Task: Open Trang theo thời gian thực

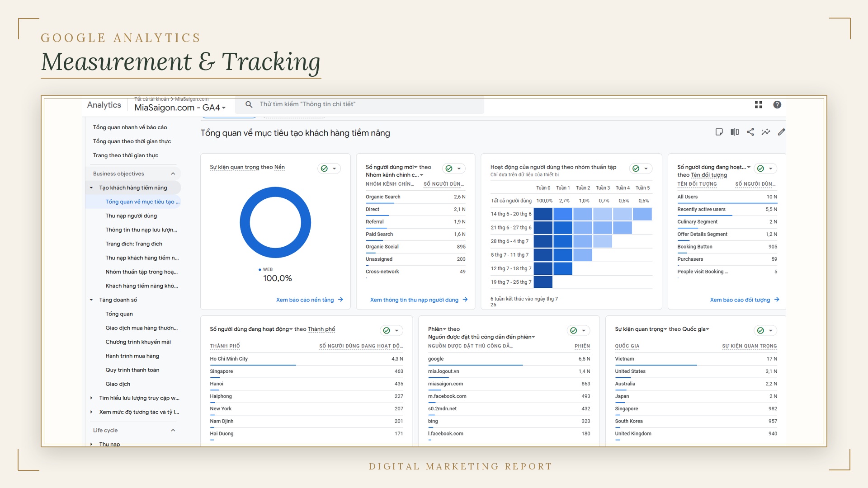Action: (126, 155)
